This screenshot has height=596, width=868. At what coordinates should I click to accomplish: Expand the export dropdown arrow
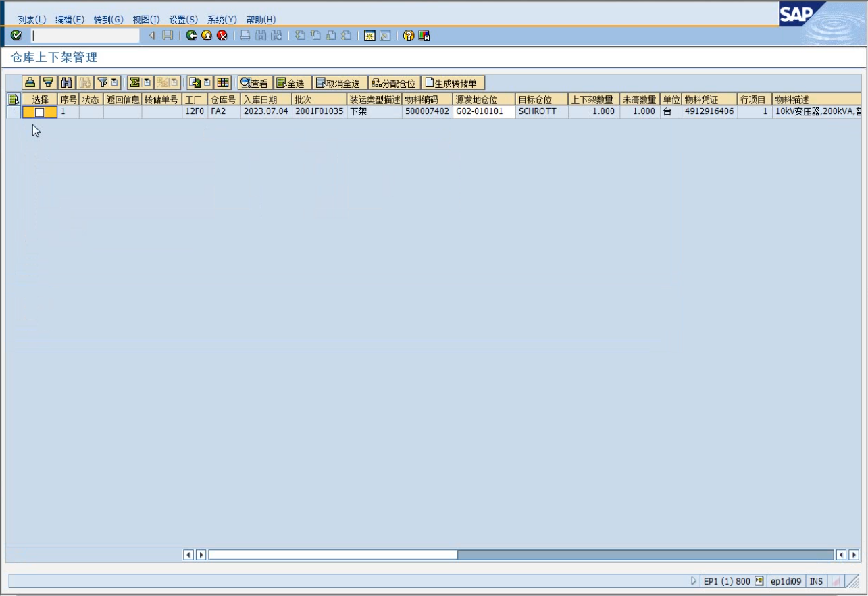(x=207, y=83)
